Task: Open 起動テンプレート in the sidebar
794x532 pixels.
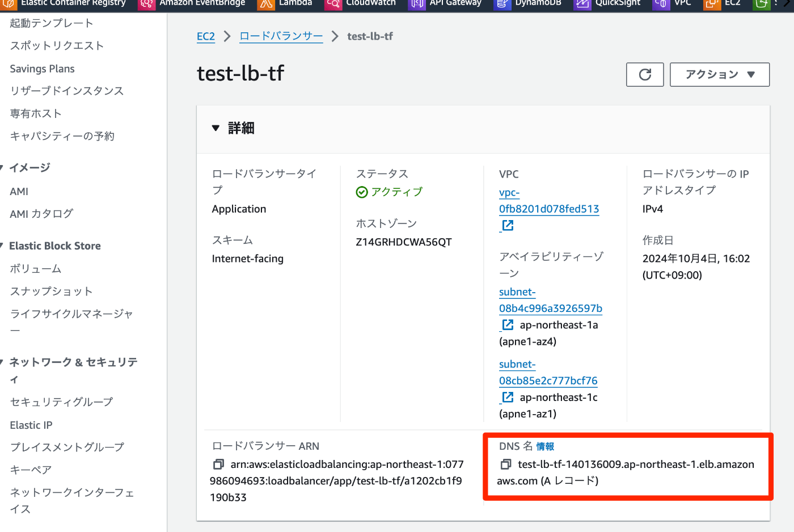Action: tap(52, 23)
